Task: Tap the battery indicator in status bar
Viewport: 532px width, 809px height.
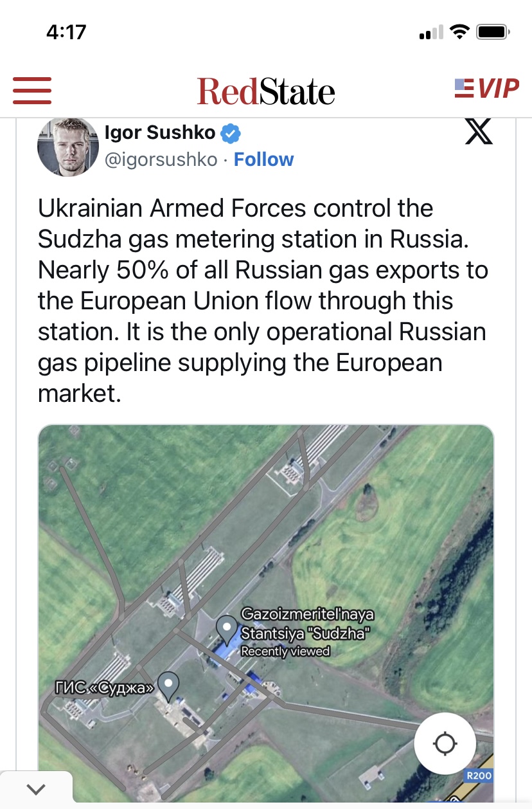Action: point(493,32)
